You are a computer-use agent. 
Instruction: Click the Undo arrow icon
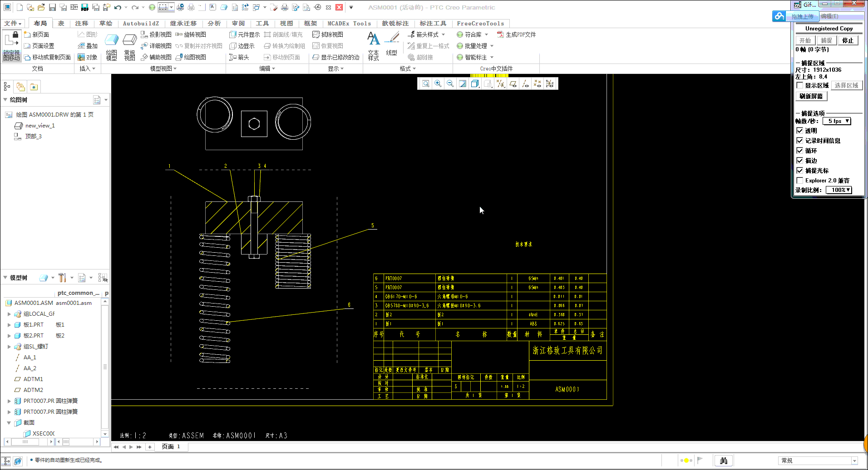(x=118, y=7)
